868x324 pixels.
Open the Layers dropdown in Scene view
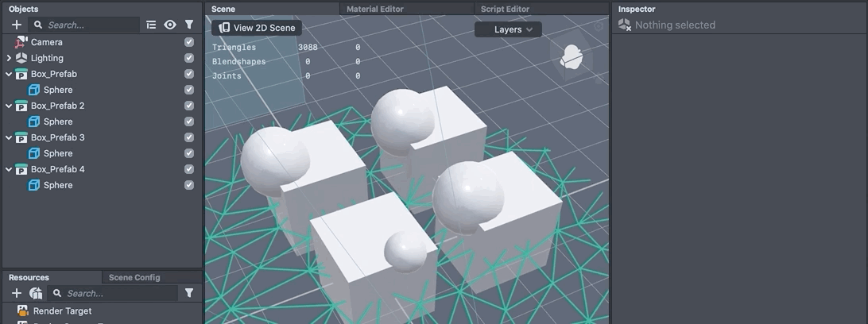[508, 29]
